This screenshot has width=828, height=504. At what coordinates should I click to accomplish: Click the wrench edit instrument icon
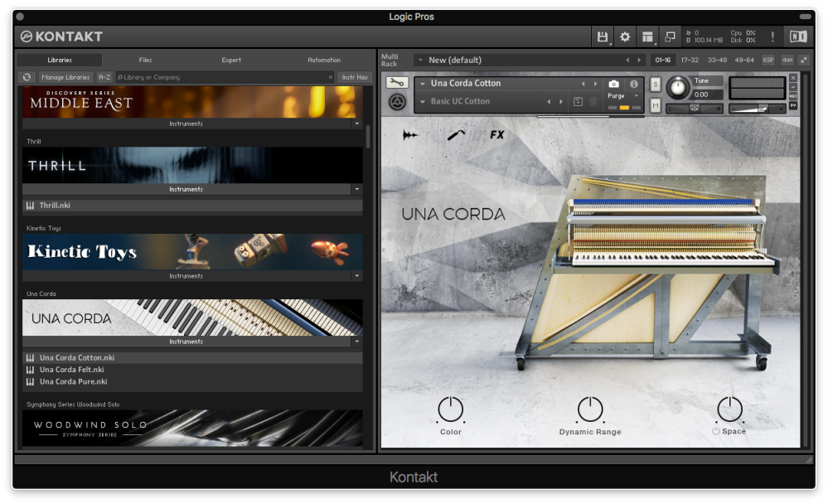click(397, 83)
